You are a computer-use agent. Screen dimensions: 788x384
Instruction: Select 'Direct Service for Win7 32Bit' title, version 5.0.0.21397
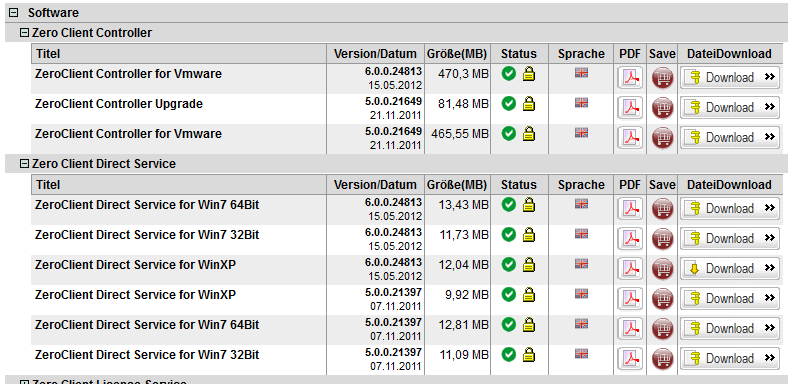[x=147, y=355]
